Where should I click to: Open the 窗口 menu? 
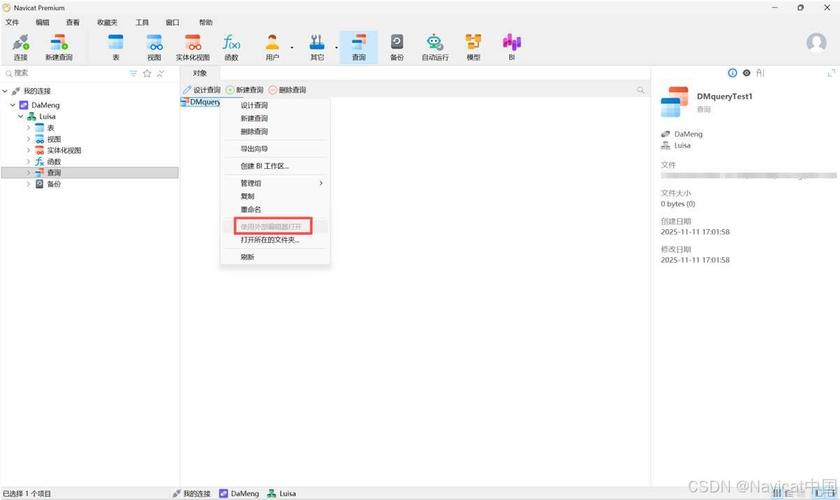[172, 22]
